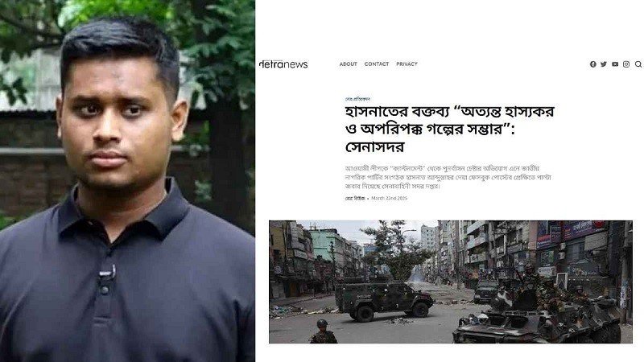Open the PRIVACY menu item

pyautogui.click(x=407, y=64)
